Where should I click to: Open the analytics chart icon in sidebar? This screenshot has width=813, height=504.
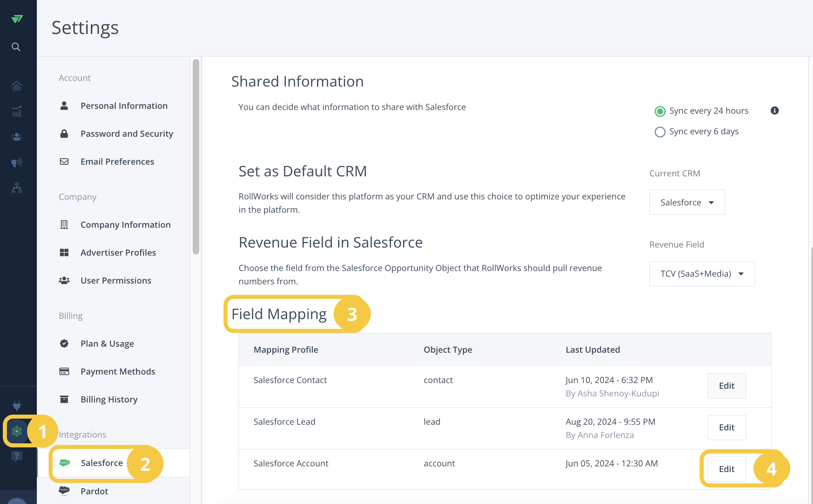coord(17,111)
